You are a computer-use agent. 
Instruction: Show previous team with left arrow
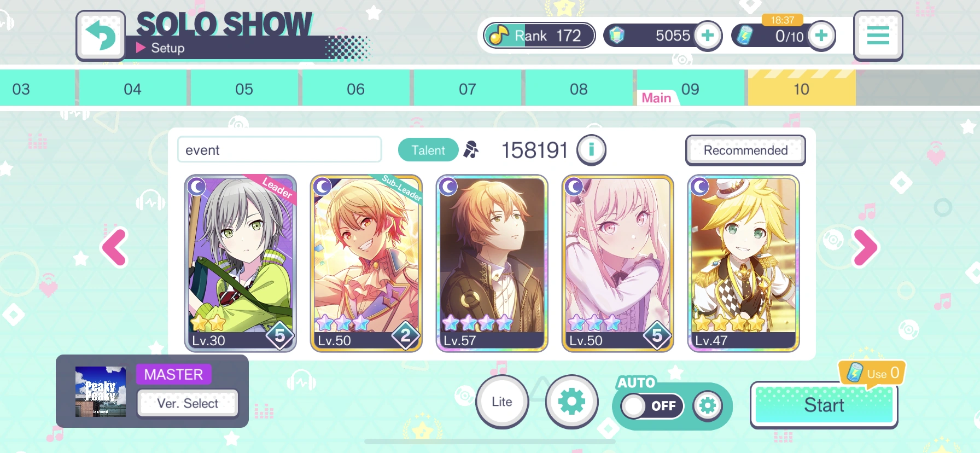tap(115, 247)
